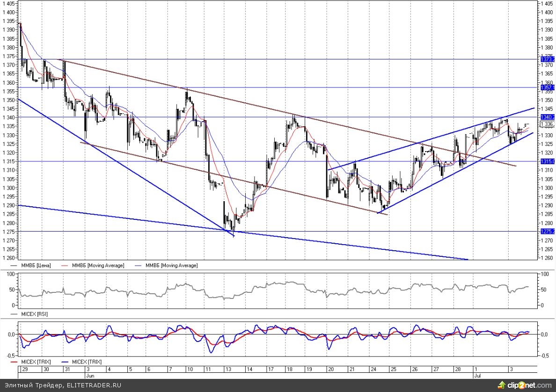Select date 13 on the time axis
Screen dimensions: 556x392
227,369
